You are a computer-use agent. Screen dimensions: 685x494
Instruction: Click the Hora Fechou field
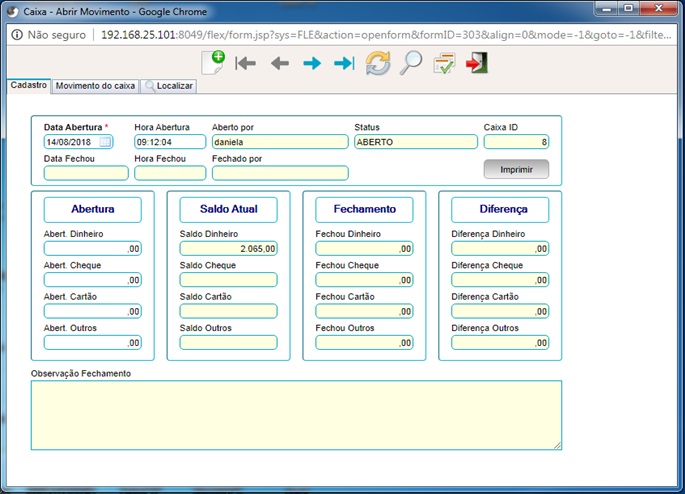170,173
